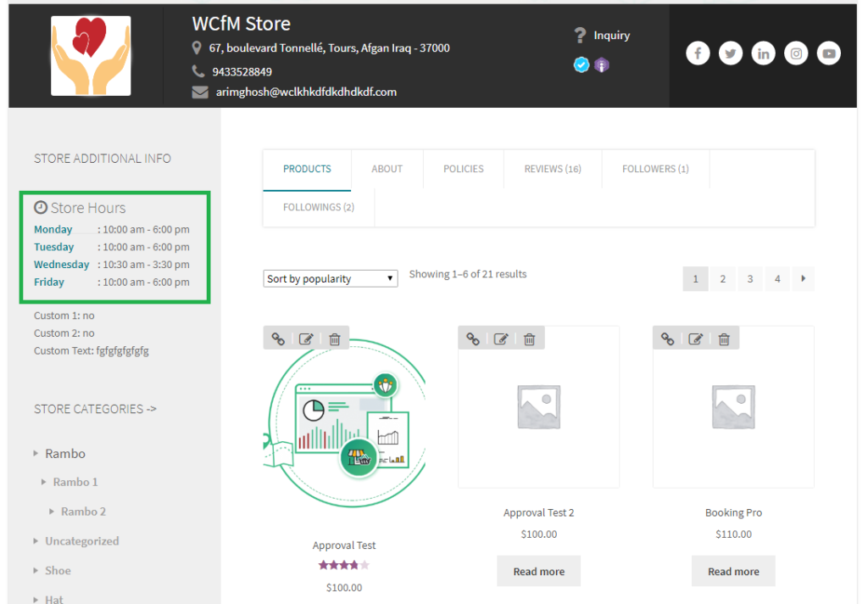
Task: Click the store email address text
Action: coord(306,92)
